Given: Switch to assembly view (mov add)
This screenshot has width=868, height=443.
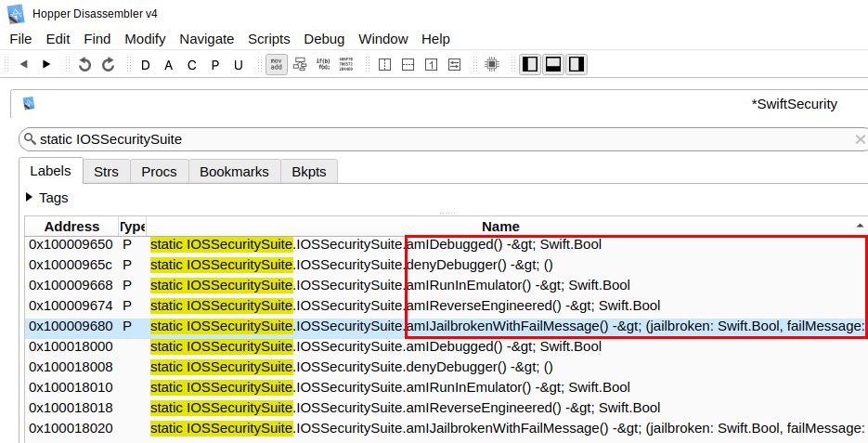Looking at the screenshot, I should (x=277, y=64).
